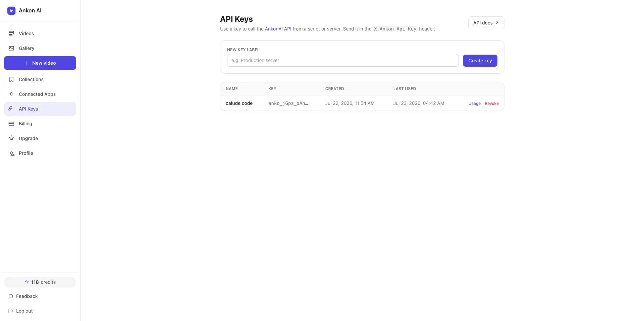Click the anko_jGpz_oAh… key value
Viewport: 644px width, 321px height.
coord(288,103)
